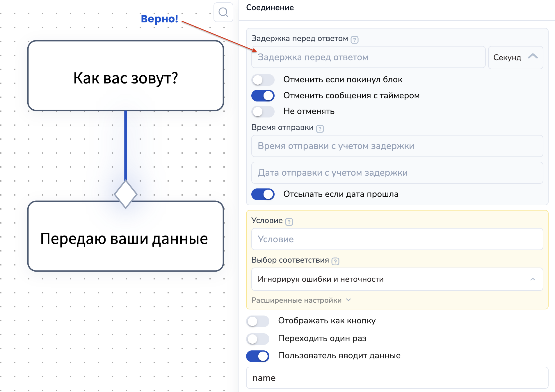
Task: Click help icon next to Условие label
Action: coord(289,221)
